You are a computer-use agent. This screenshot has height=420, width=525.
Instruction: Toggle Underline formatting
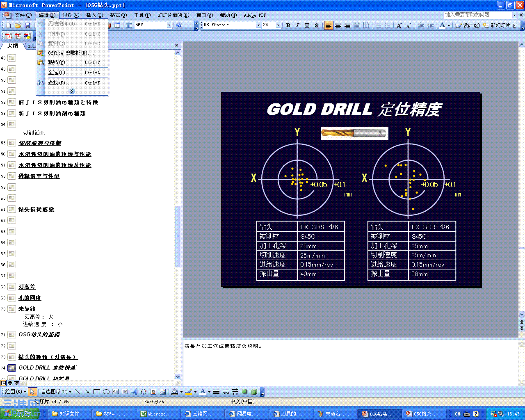(x=307, y=25)
